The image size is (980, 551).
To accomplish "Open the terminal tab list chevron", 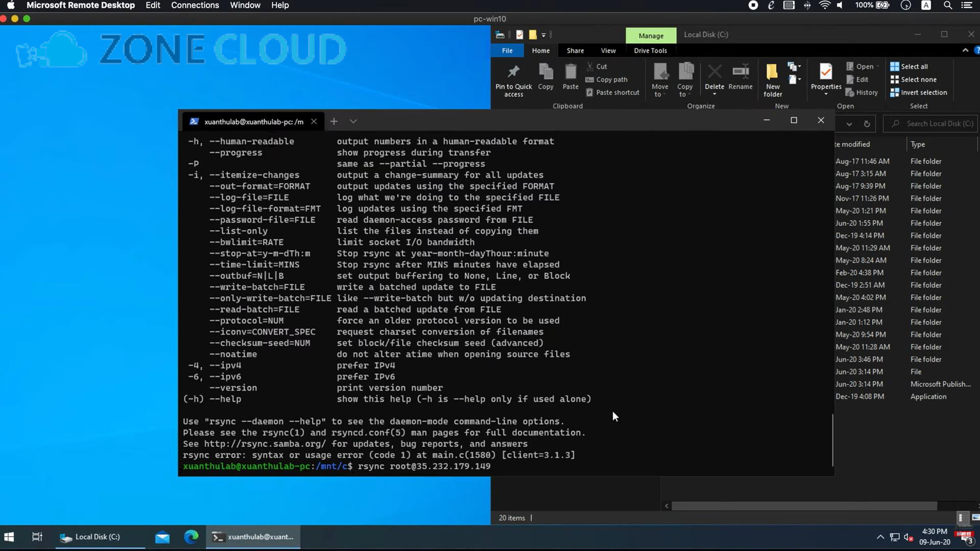I will (353, 121).
